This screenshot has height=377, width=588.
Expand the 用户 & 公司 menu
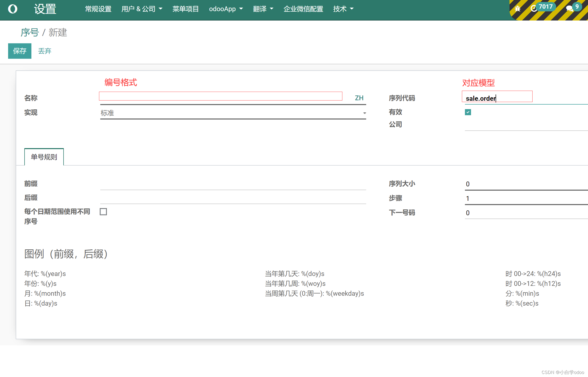142,9
